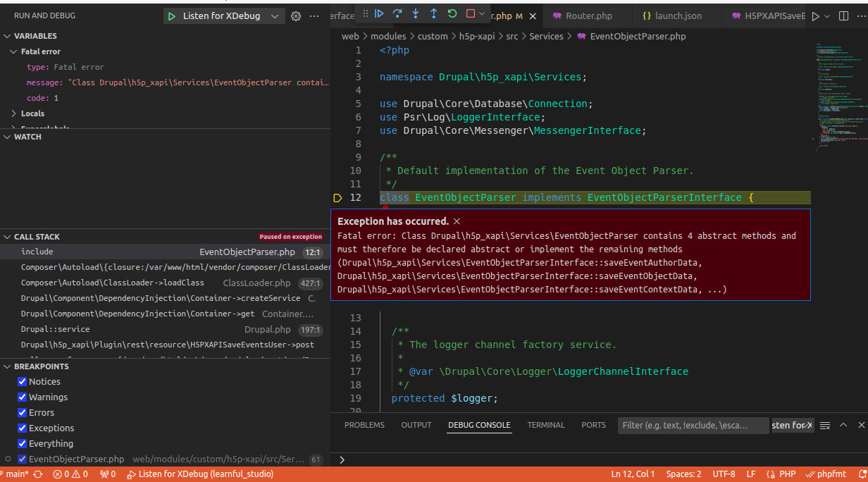
Task: Focus the debug console filter field
Action: click(693, 425)
